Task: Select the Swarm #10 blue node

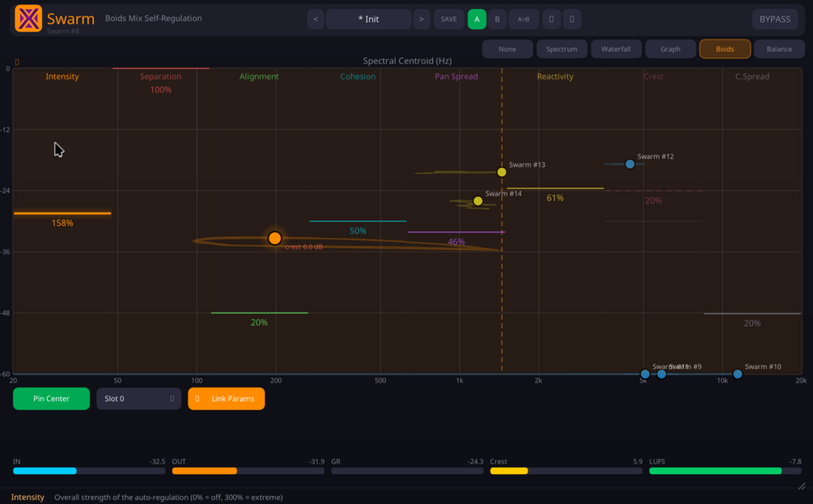Action: pyautogui.click(x=737, y=374)
